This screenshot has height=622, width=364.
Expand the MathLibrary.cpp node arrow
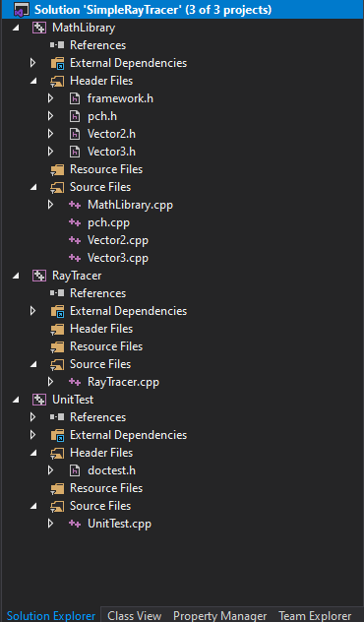[x=50, y=205]
